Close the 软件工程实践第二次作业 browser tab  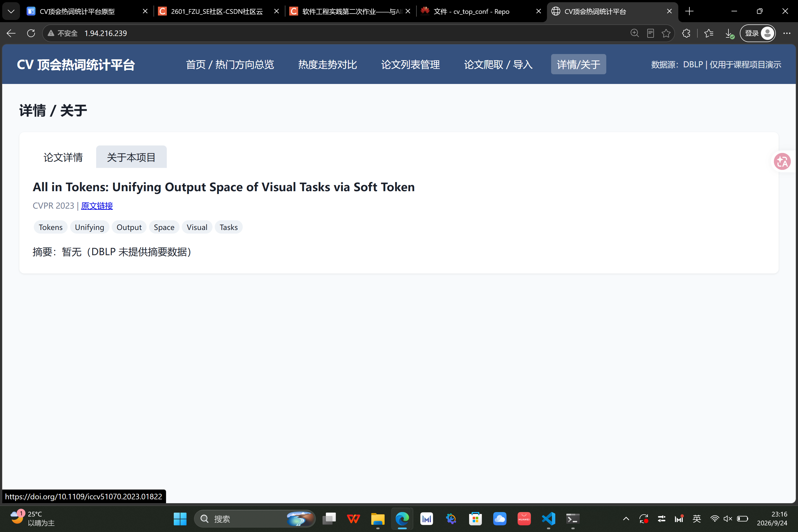[408, 12]
